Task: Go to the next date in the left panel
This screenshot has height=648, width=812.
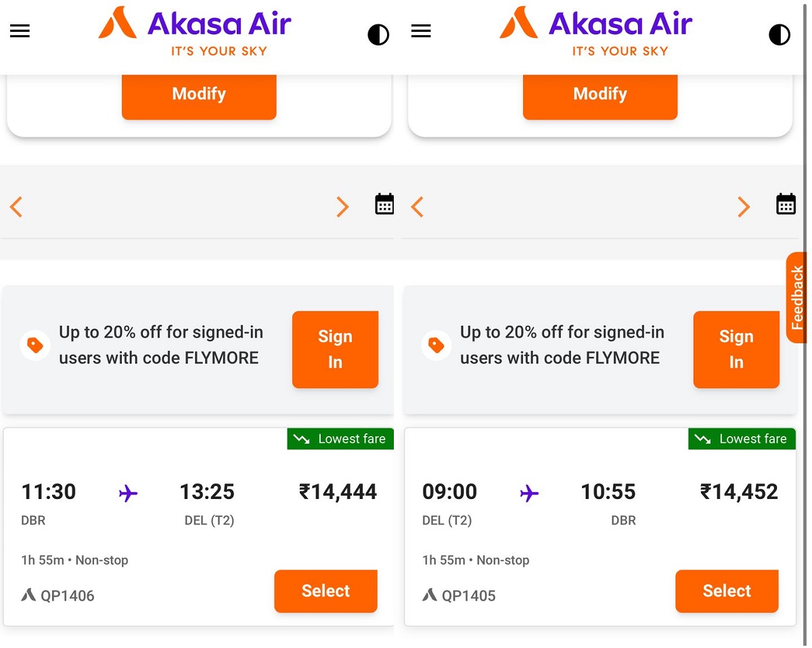Action: 342,207
